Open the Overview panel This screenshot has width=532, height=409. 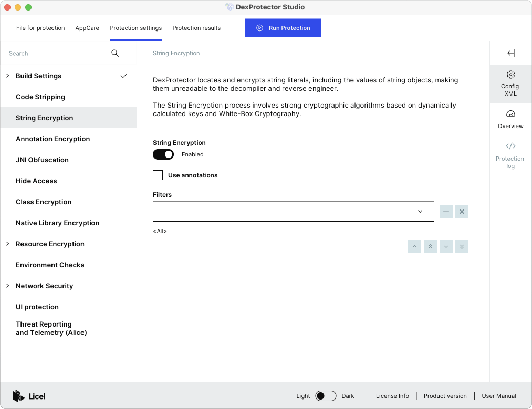[510, 119]
